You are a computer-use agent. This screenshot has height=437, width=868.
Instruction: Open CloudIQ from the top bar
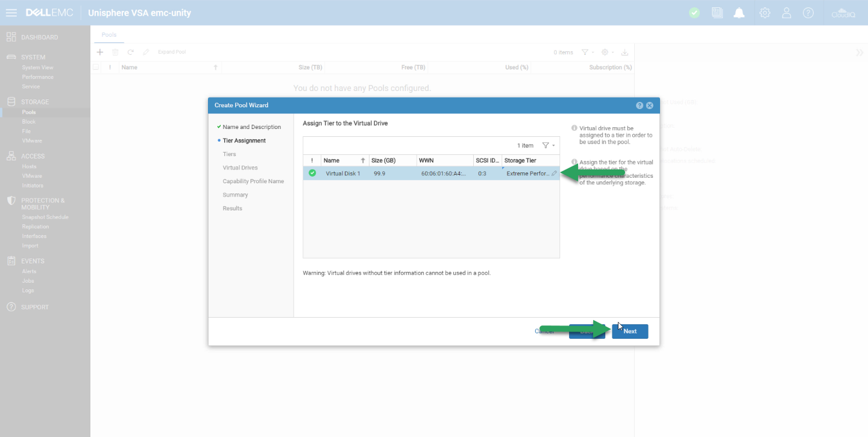tap(843, 13)
